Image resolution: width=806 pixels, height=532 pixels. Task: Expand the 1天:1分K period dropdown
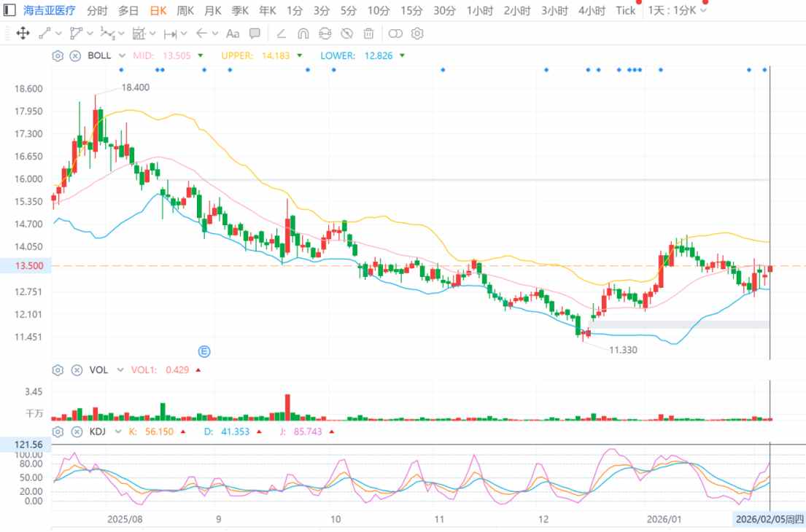tap(703, 10)
